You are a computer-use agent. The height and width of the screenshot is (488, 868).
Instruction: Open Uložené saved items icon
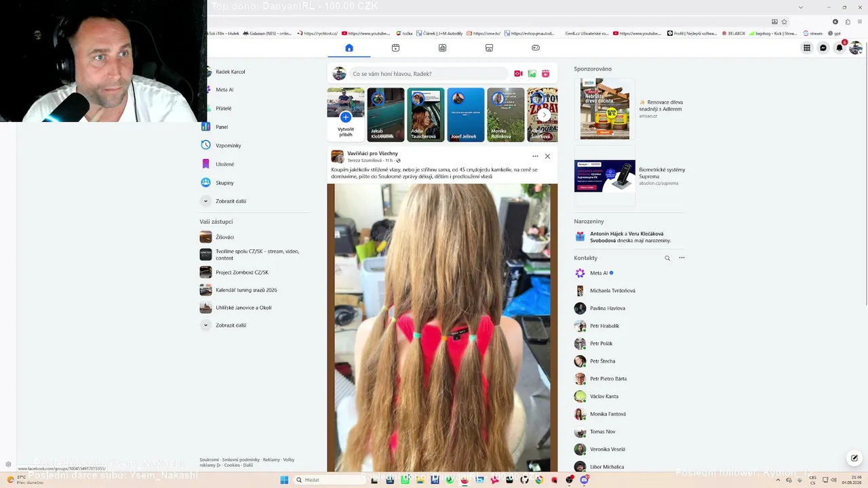[x=206, y=164]
